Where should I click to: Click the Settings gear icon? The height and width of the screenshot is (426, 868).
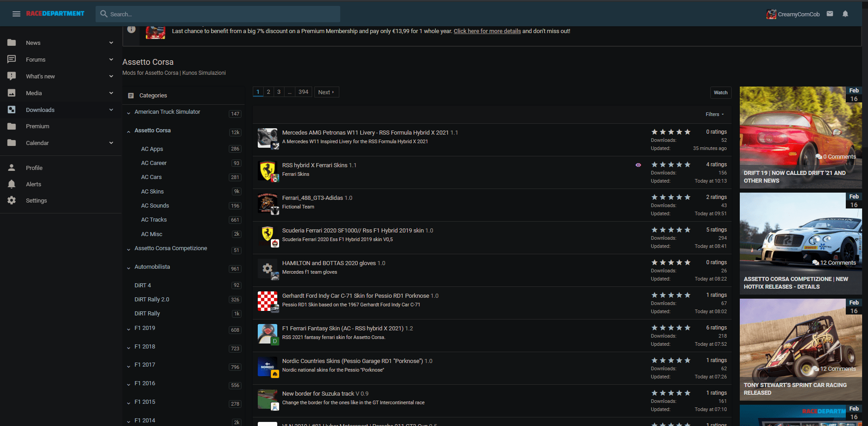click(12, 200)
